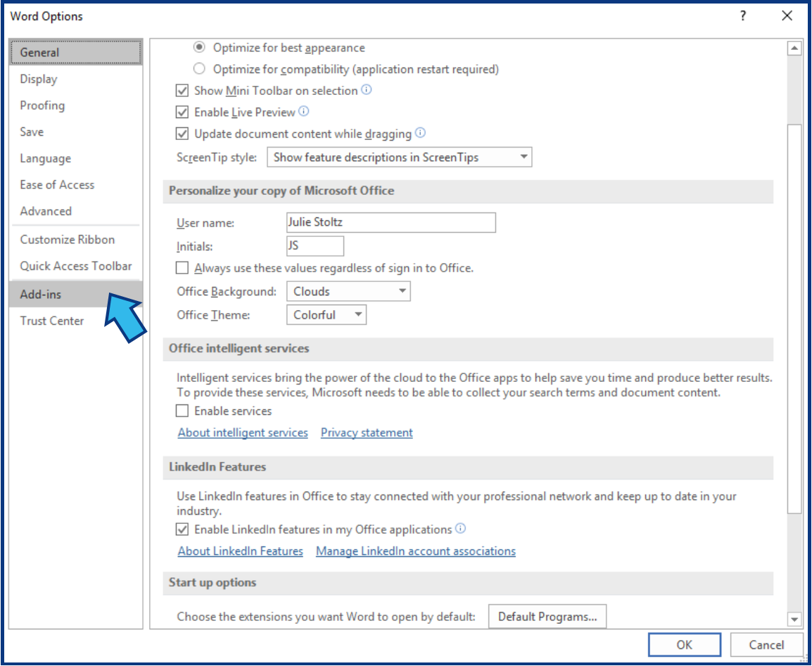
Task: Uncheck Show Mini Toolbar on selection
Action: click(182, 91)
